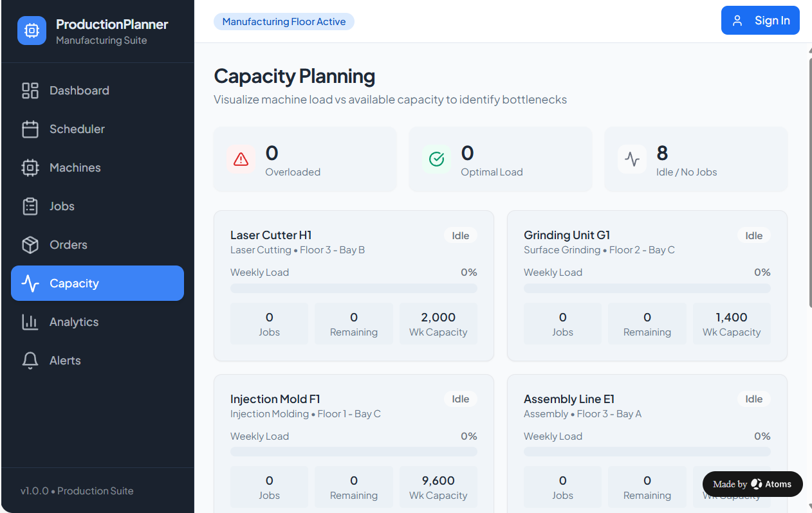Click the red Overloaded warning triangle icon

point(241,159)
